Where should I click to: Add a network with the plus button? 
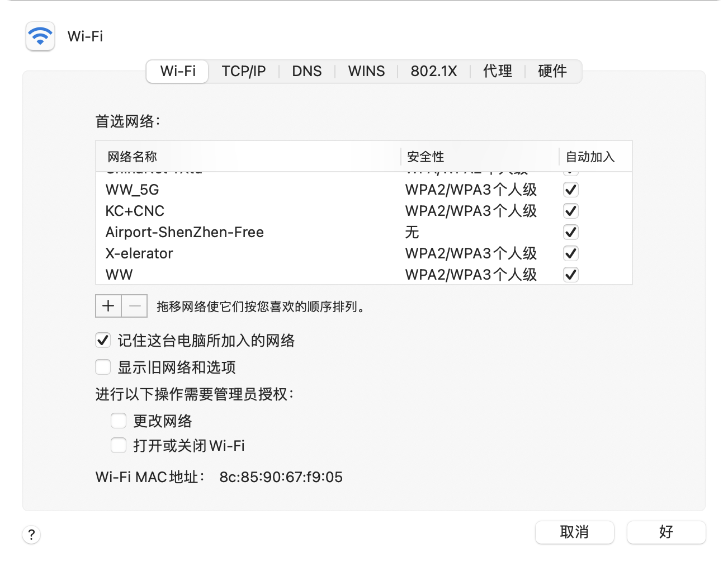tap(108, 306)
